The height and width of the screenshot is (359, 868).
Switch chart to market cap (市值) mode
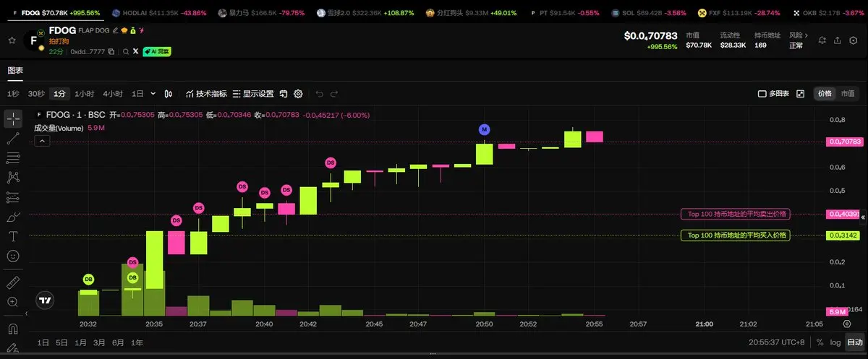(847, 94)
